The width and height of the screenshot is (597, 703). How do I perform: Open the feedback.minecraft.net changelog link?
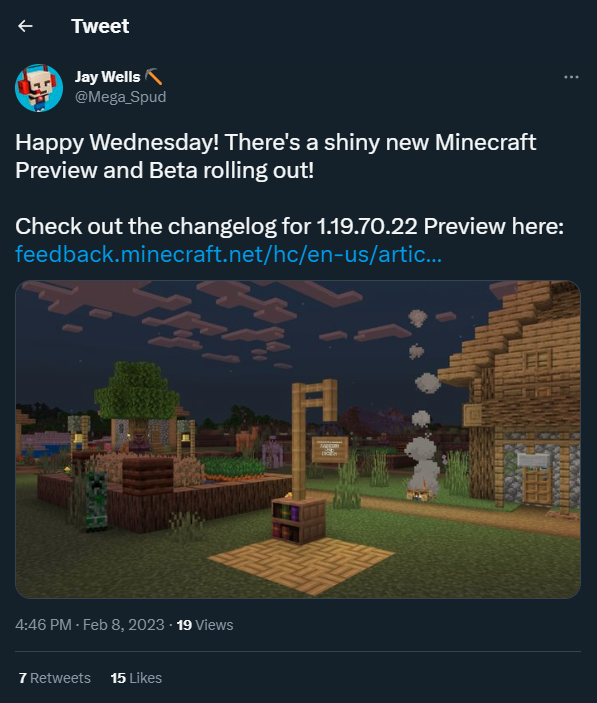pos(229,254)
